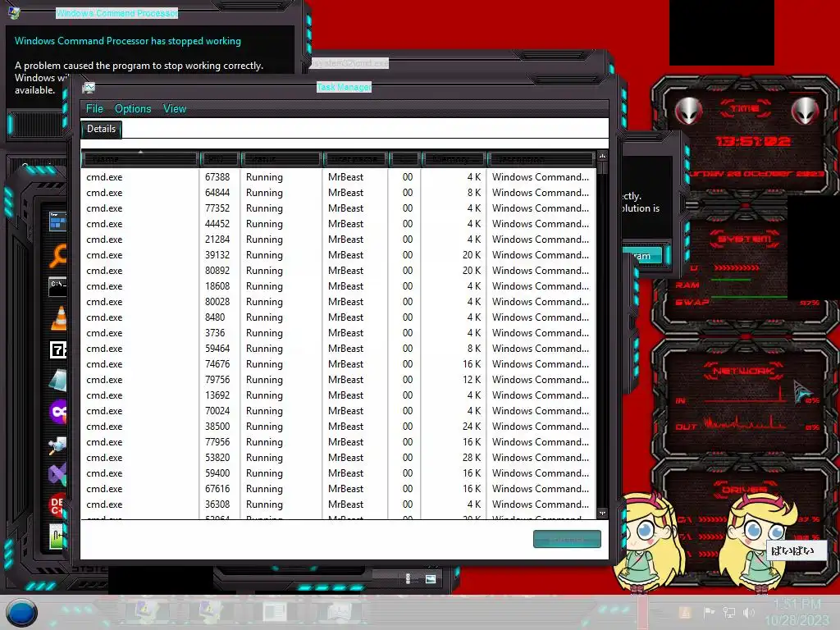Viewport: 840px width, 630px height.
Task: Click the volume speaker tray icon
Action: pos(749,612)
